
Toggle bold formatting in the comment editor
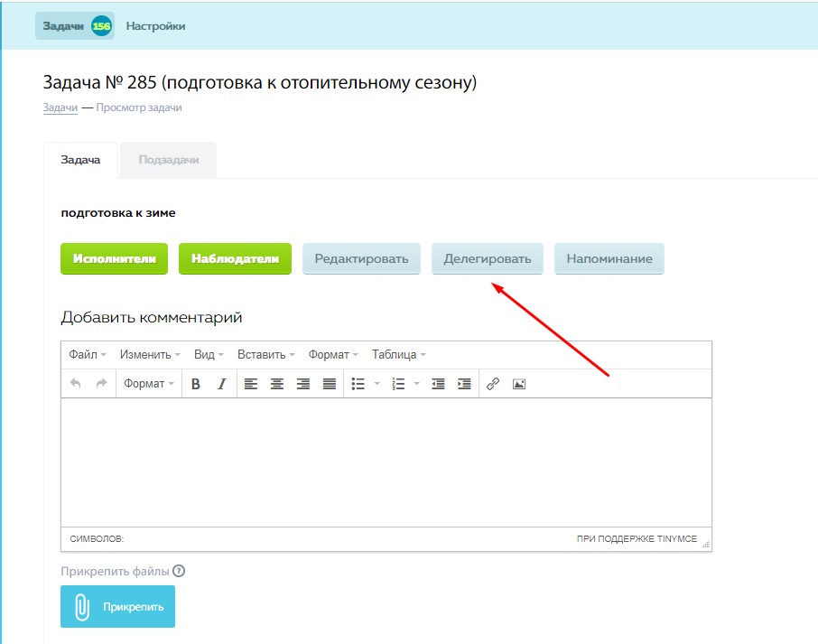196,384
